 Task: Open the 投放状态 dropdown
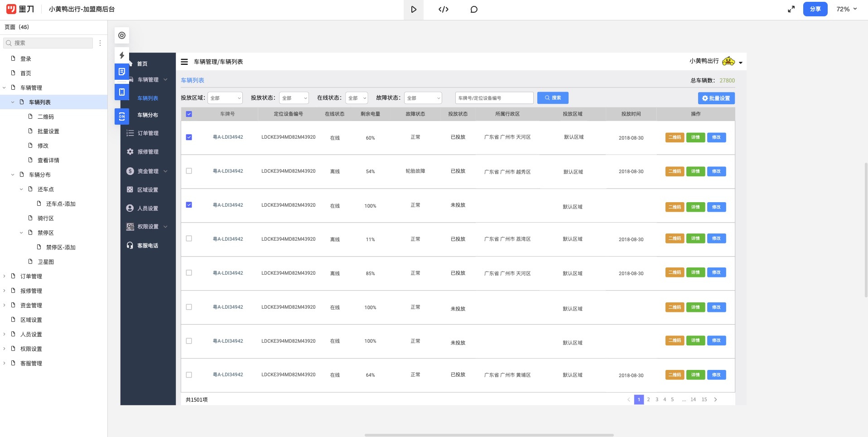pos(294,98)
